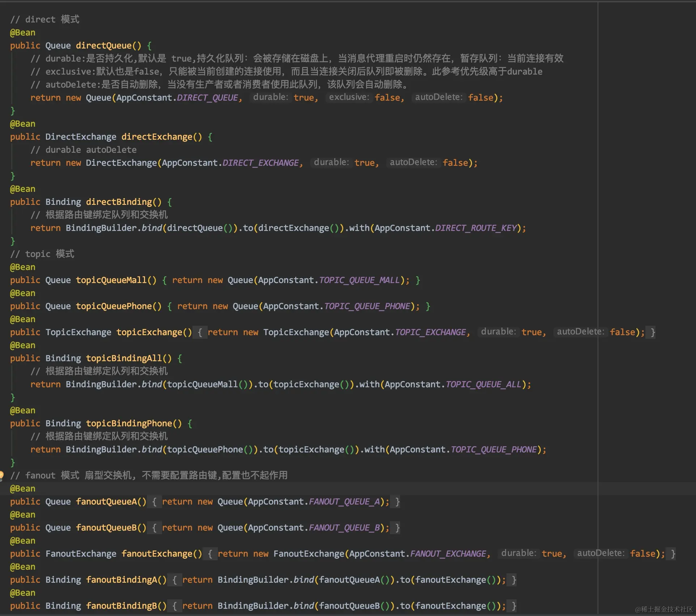This screenshot has width=696, height=616.
Task: Click the @Bean annotation above directBinding
Action: click(x=22, y=189)
